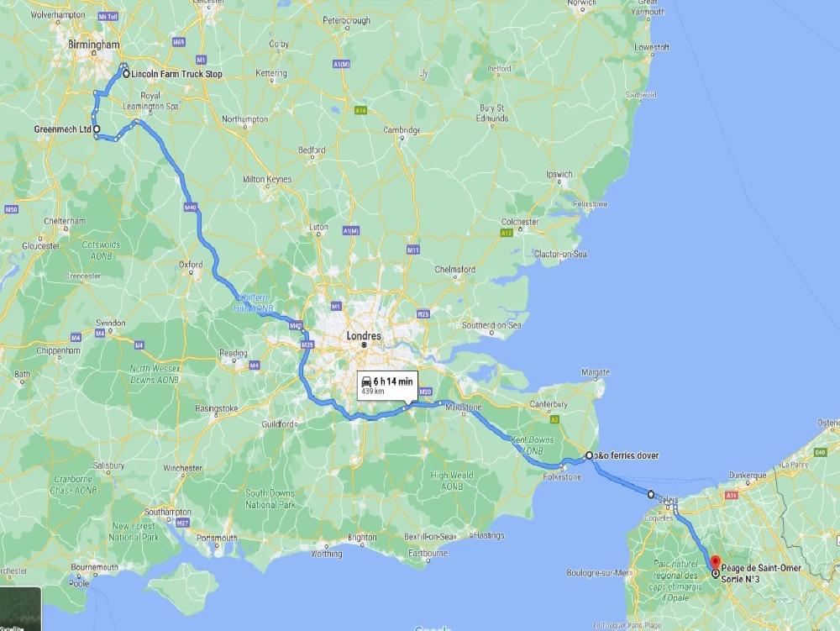
Task: Click the M20 road shield near Maidstone
Action: coord(425,392)
